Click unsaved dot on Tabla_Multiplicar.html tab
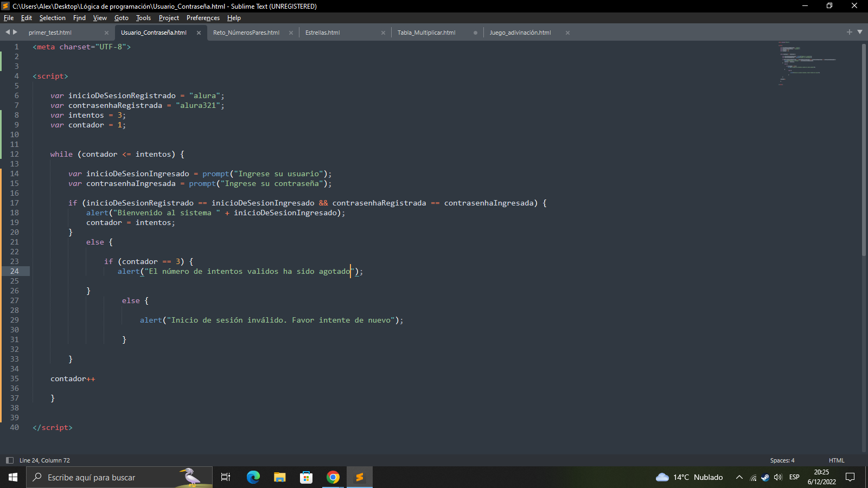The height and width of the screenshot is (488, 868). pos(475,33)
